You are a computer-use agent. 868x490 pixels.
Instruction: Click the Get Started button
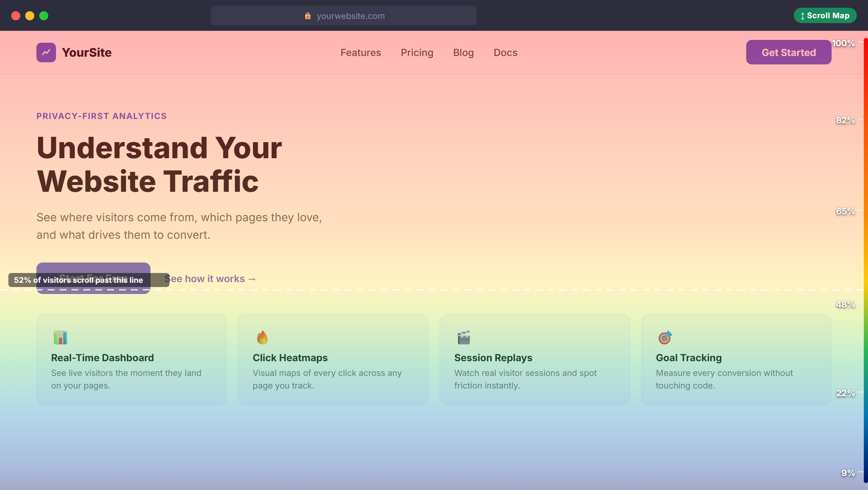pyautogui.click(x=789, y=52)
